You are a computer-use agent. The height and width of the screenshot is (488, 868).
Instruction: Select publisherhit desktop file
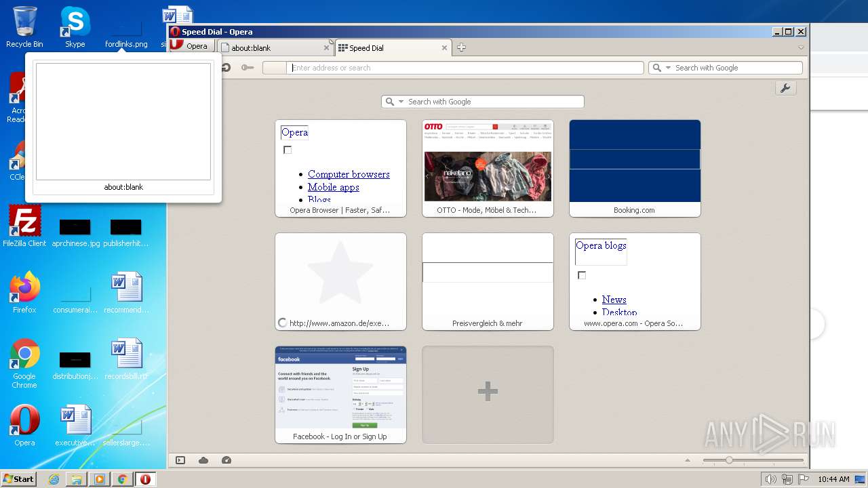[x=126, y=232]
